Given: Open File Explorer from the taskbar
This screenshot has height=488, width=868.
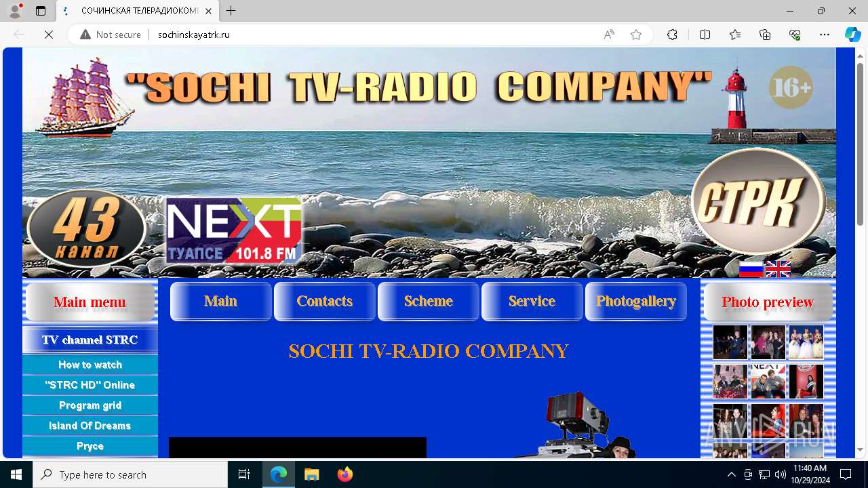Looking at the screenshot, I should click(x=311, y=474).
